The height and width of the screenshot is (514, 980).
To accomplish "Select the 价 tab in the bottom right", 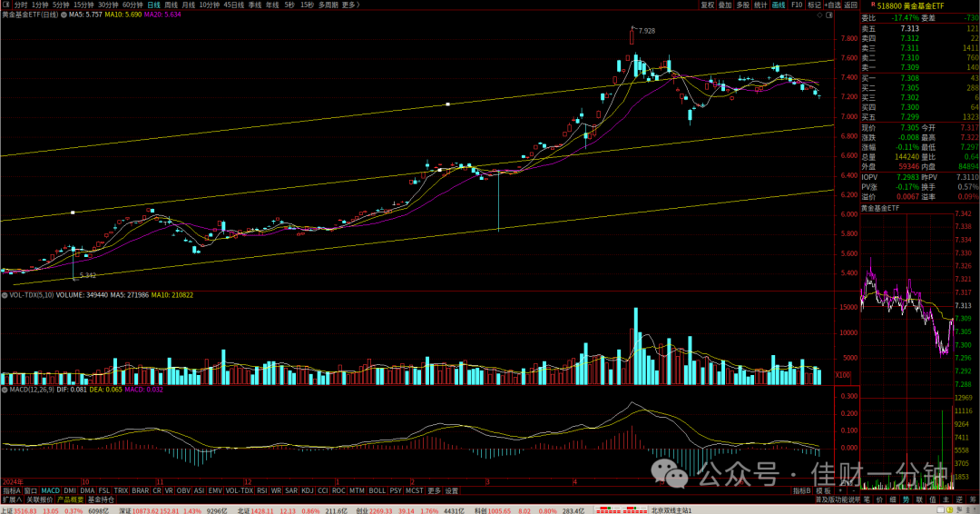I will point(879,499).
